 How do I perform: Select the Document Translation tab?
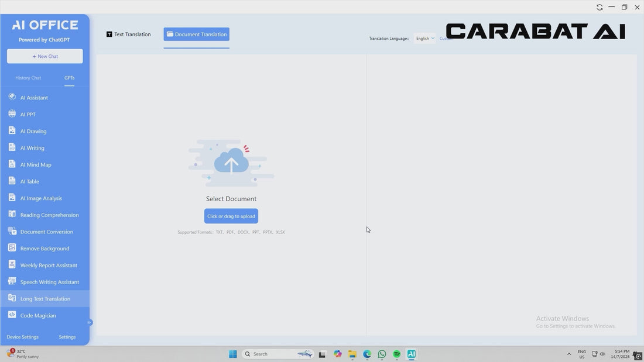coord(197,35)
